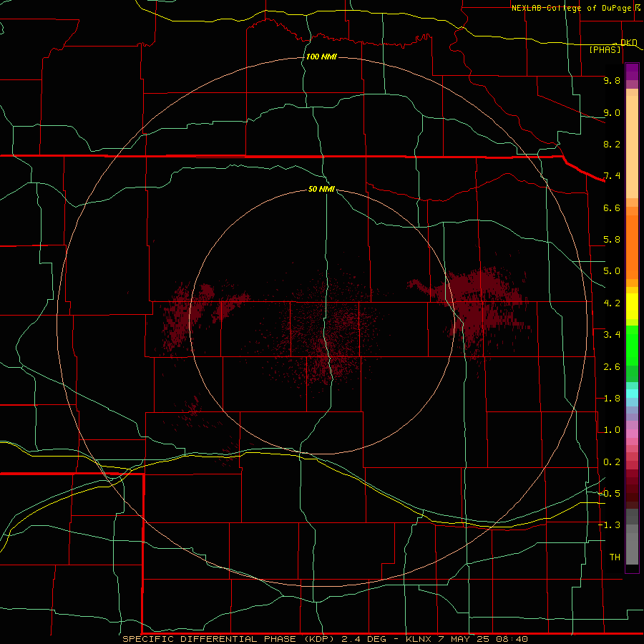Click the 2.6 value on the scale

612,367
